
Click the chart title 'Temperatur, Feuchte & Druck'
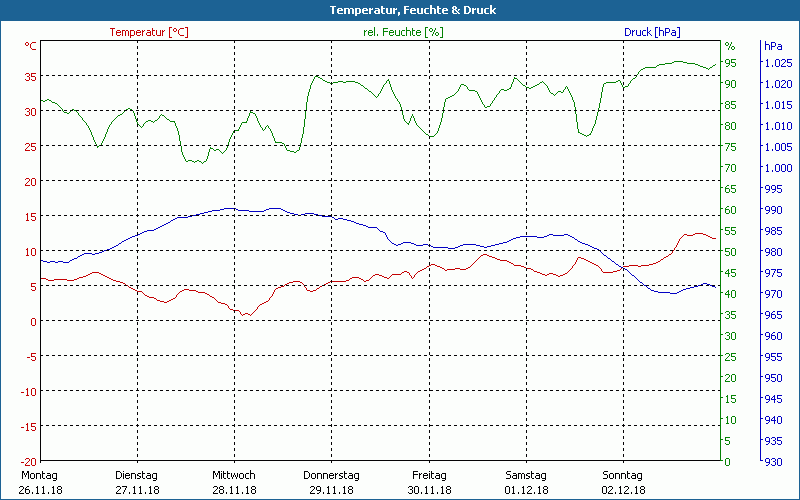[413, 10]
